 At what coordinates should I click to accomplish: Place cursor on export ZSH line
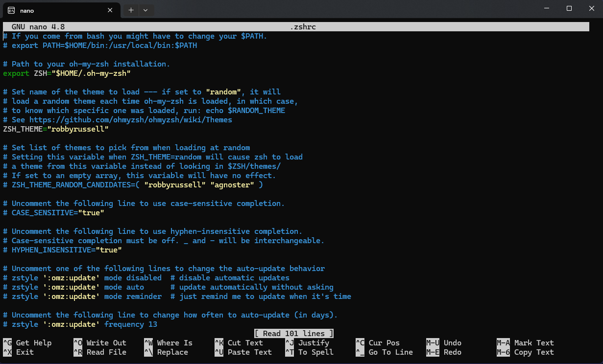67,73
